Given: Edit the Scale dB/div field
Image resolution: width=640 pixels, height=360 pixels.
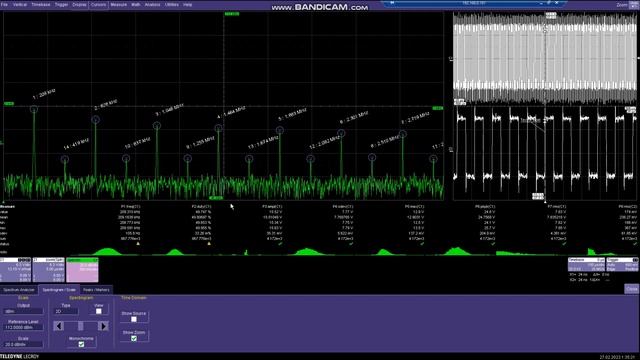Looking at the screenshot, I should point(23,344).
